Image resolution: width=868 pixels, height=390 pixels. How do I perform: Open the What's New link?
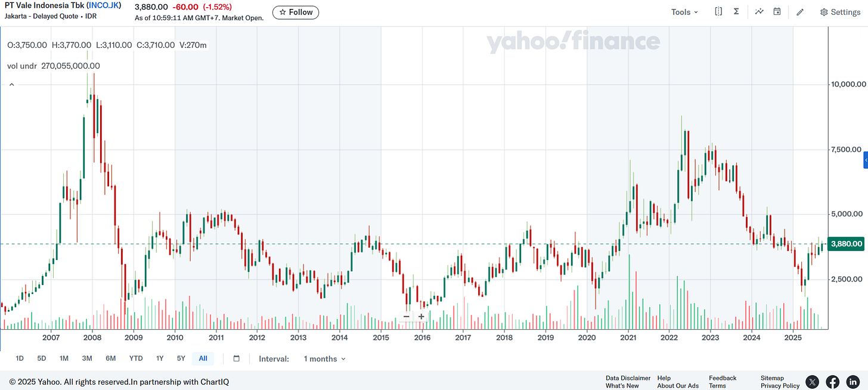coord(622,386)
